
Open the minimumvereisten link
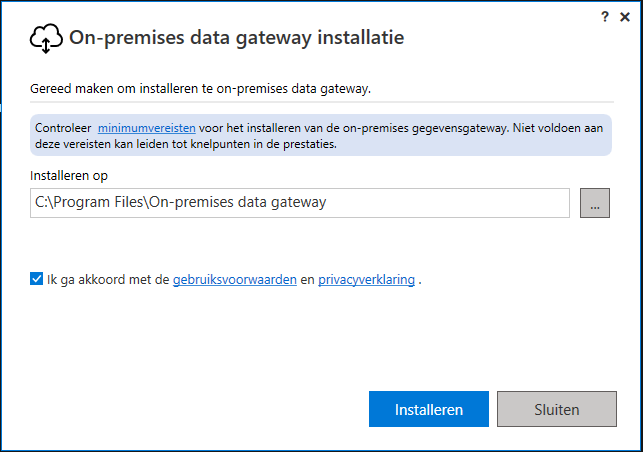pyautogui.click(x=146, y=128)
